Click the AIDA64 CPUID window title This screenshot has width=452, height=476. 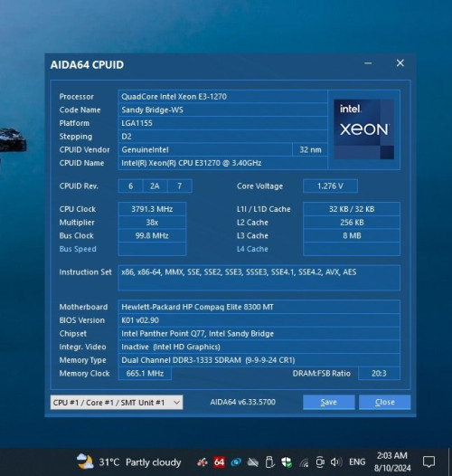point(87,64)
